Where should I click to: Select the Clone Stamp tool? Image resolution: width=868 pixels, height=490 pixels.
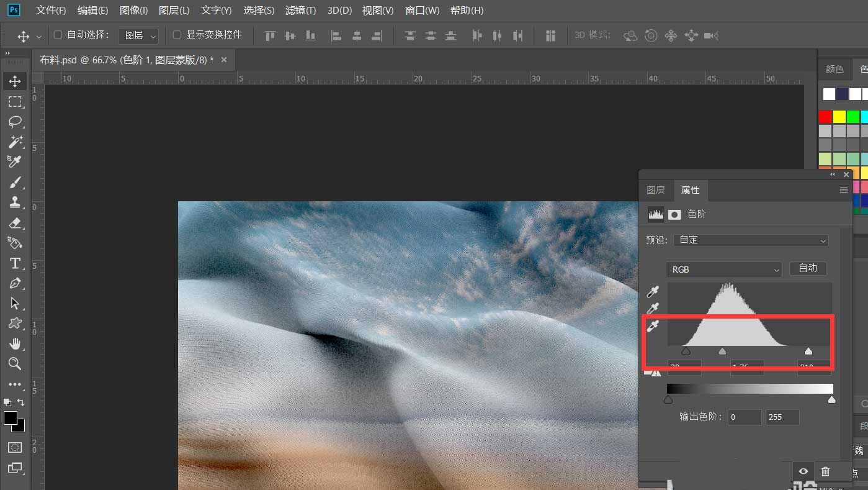click(15, 202)
